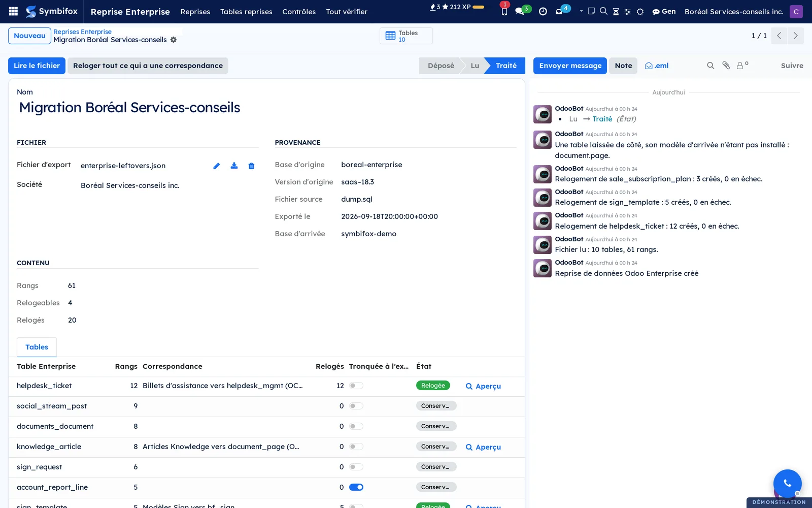Open the record actions gear icon
This screenshot has height=508, width=812.
[x=174, y=40]
